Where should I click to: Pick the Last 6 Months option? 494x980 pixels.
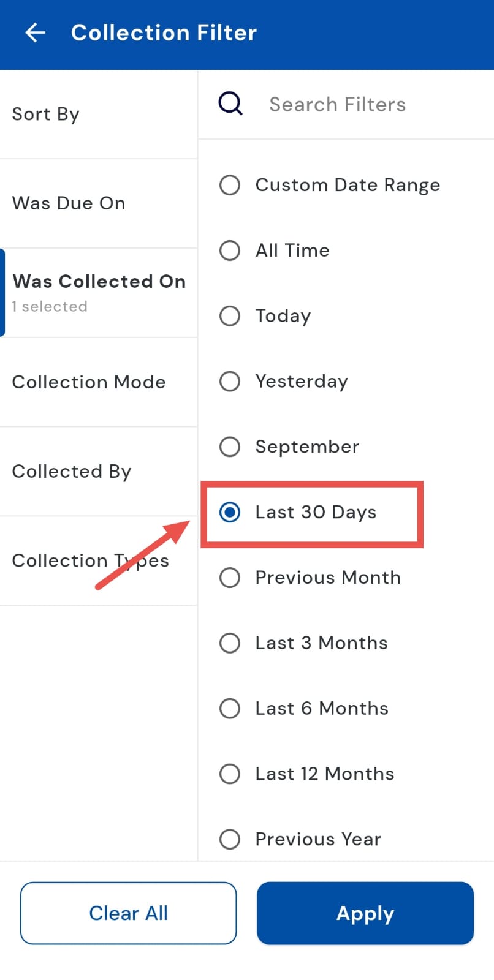coord(230,709)
